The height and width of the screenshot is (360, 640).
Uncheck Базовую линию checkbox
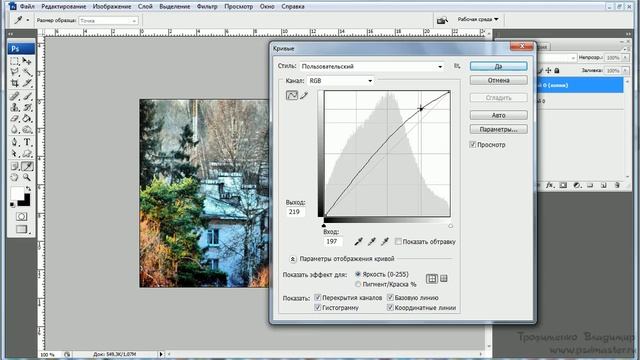[390, 298]
